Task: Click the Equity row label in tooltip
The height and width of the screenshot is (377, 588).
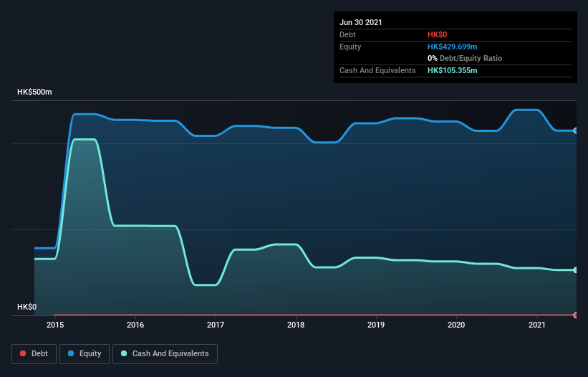Action: point(350,47)
